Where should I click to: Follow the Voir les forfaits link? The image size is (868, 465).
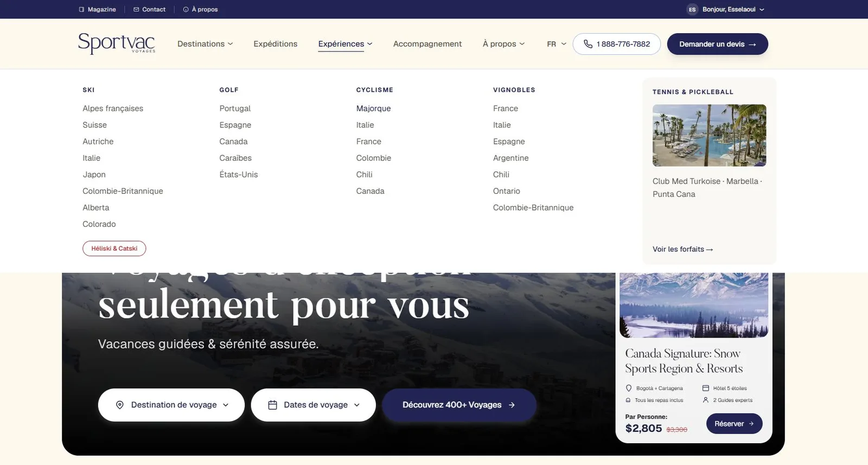click(682, 249)
